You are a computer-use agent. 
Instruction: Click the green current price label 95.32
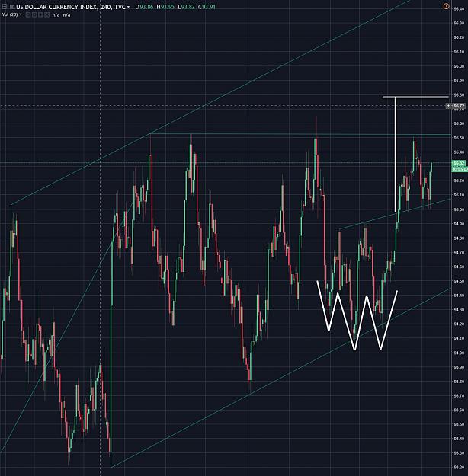[459, 163]
